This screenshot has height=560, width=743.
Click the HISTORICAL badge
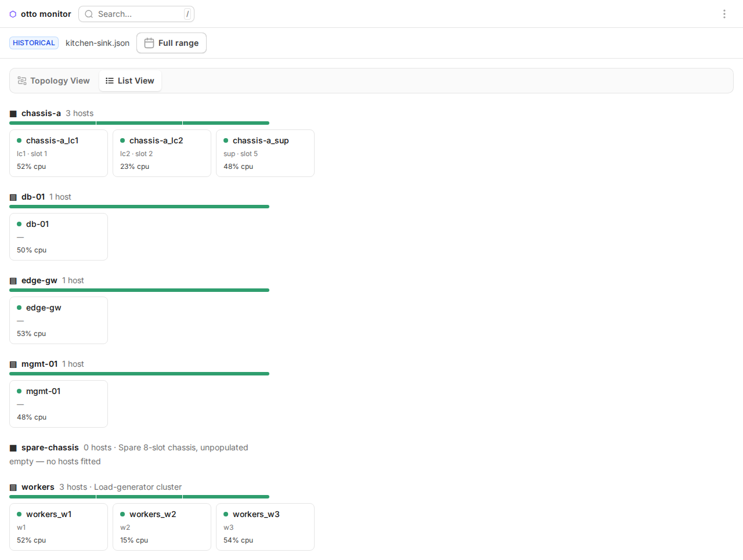34,43
